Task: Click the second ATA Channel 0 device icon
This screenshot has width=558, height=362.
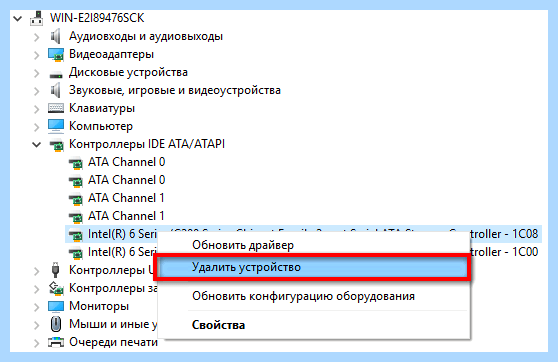Action: click(75, 181)
